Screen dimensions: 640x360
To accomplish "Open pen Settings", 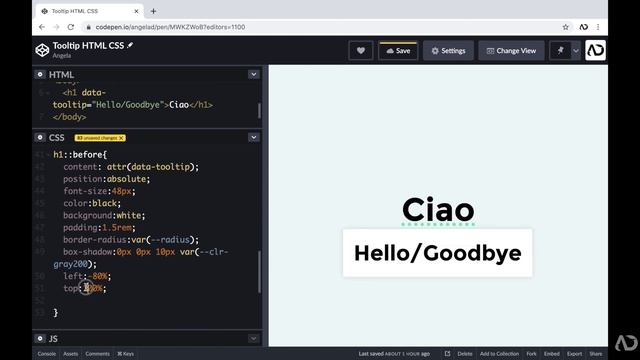I will [448, 51].
